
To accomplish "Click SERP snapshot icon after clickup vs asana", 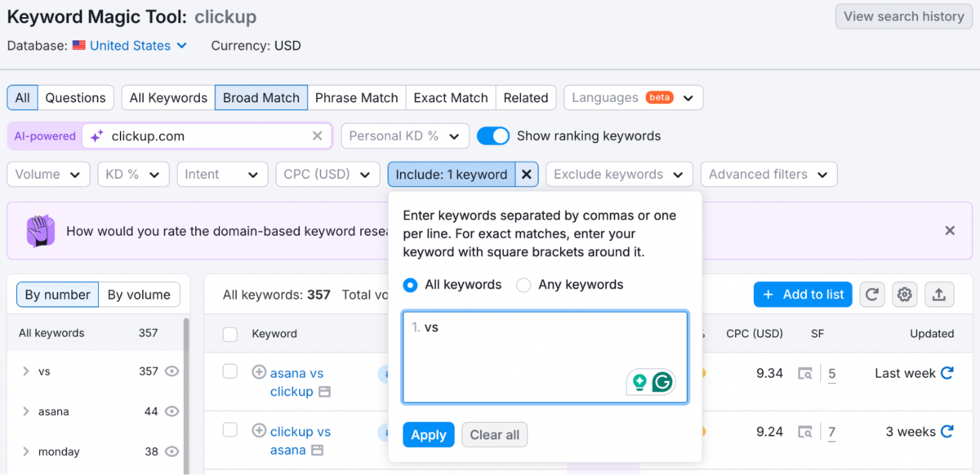I will click(x=317, y=451).
